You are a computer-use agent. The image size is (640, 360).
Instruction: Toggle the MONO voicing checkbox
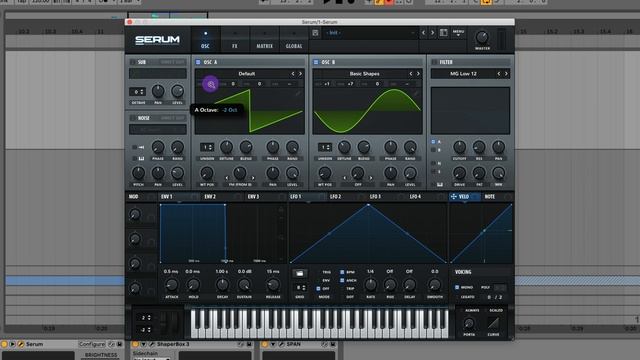point(457,287)
